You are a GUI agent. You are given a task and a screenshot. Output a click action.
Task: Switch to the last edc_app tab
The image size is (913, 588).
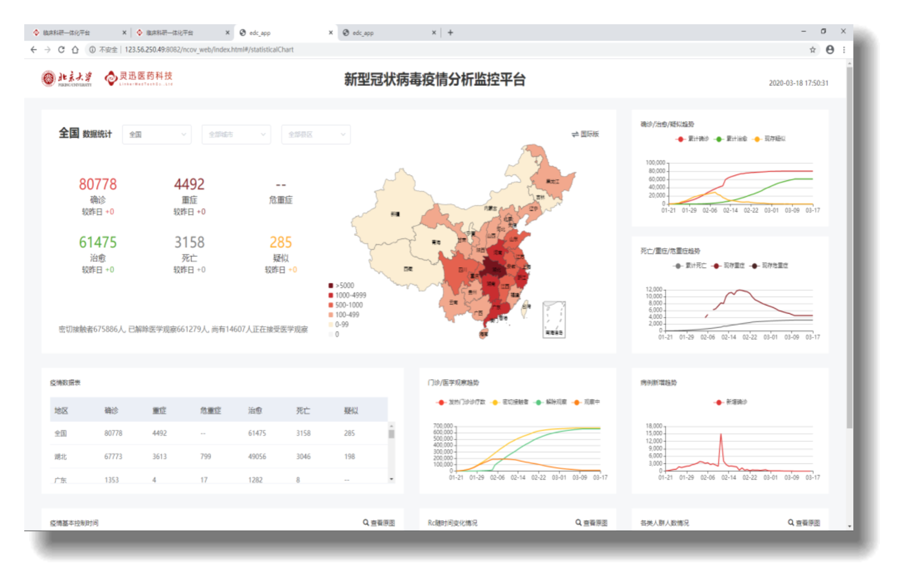click(x=383, y=32)
